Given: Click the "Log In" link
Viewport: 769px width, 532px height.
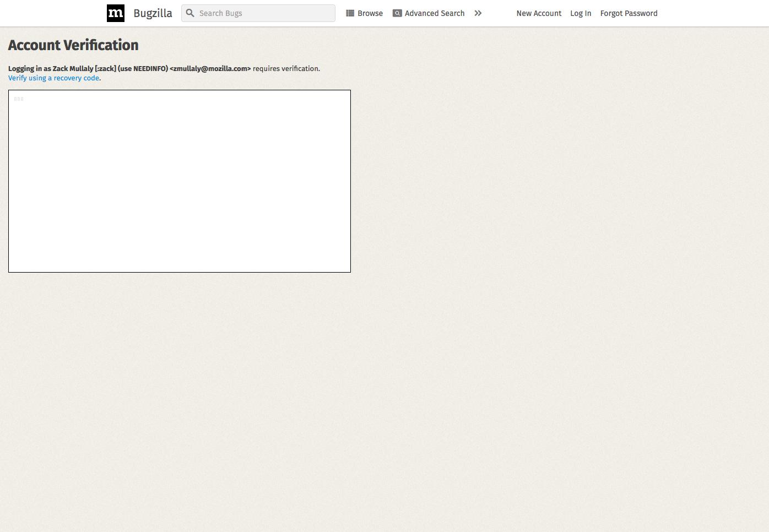Looking at the screenshot, I should pos(581,13).
